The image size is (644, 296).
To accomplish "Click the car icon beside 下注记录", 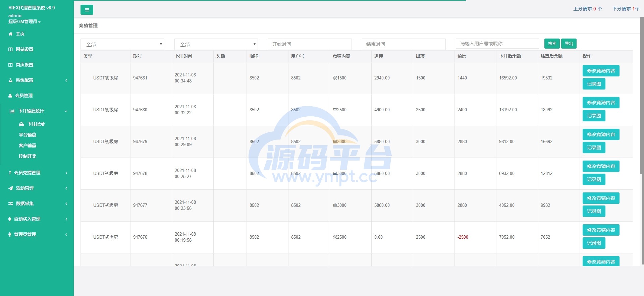I will (x=21, y=124).
